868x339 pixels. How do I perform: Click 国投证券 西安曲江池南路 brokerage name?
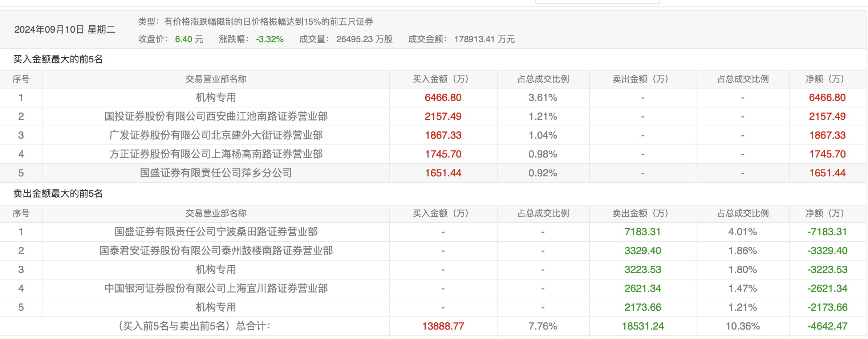[216, 117]
